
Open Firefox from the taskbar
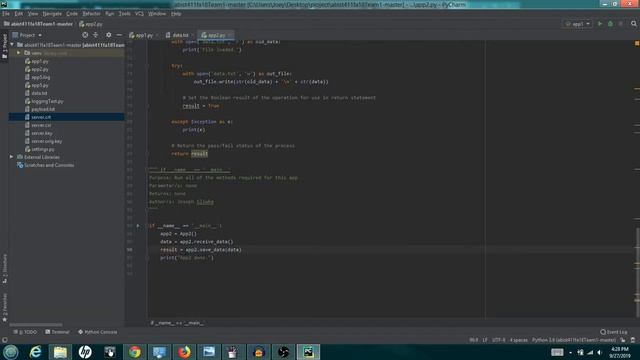184,352
